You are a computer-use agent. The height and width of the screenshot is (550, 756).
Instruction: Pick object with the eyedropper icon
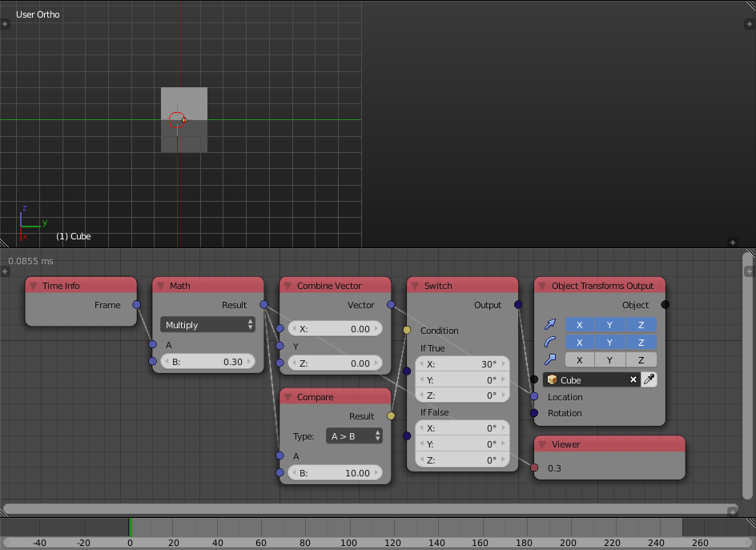(x=649, y=379)
